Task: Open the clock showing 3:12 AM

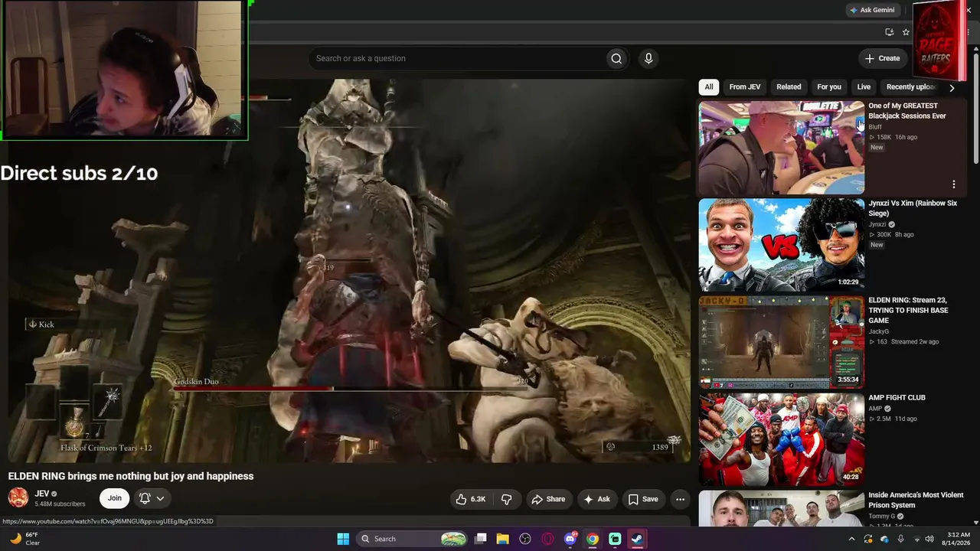Action: (959, 539)
